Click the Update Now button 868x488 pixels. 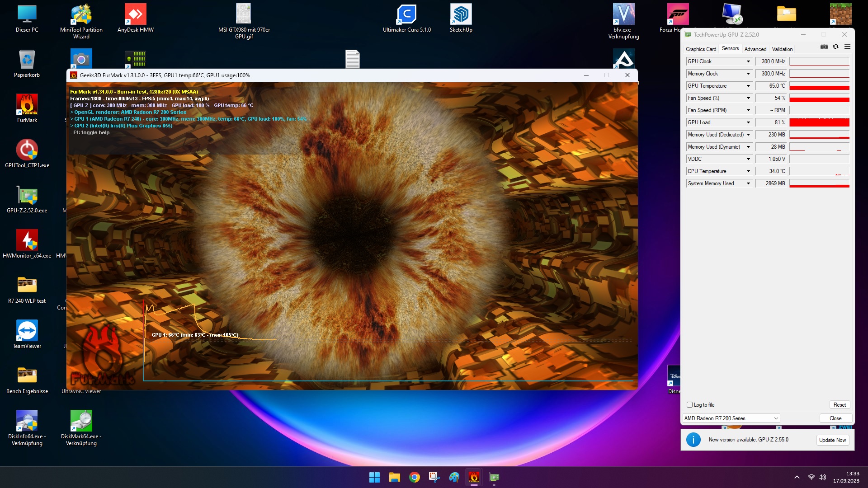832,440
